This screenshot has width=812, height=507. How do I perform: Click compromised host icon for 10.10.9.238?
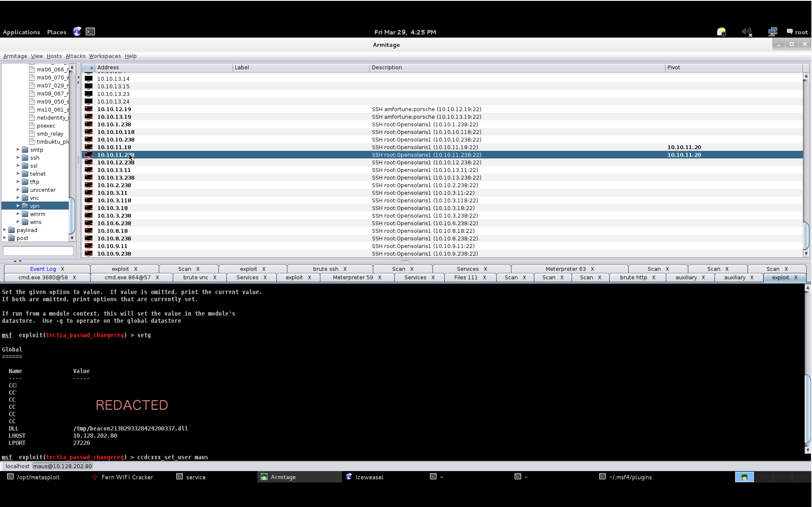89,253
